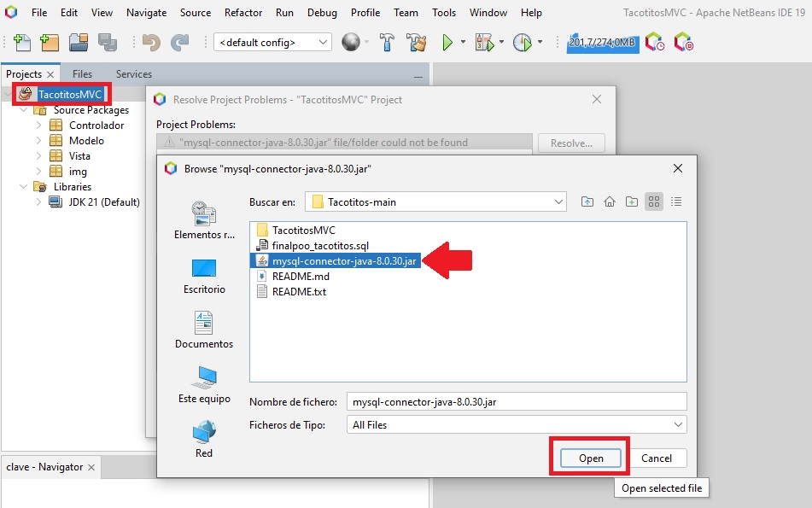Viewport: 812px width, 508px height.
Task: Open the Run button dropdown arrow
Action: click(x=463, y=42)
